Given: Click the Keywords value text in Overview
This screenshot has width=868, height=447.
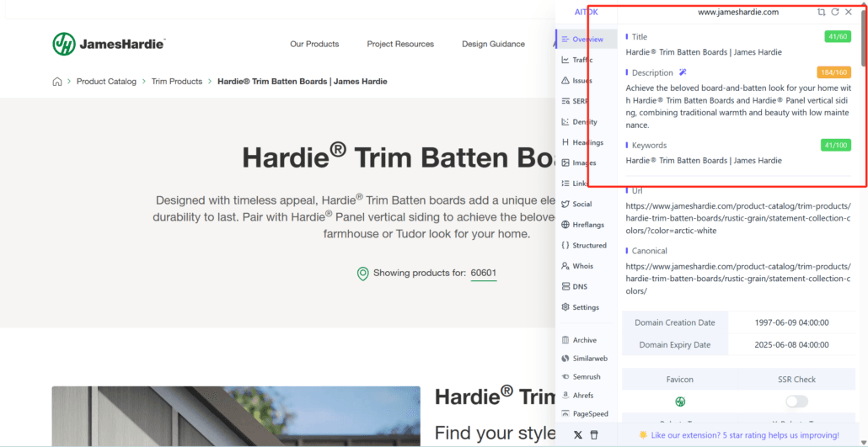Looking at the screenshot, I should click(x=704, y=161).
